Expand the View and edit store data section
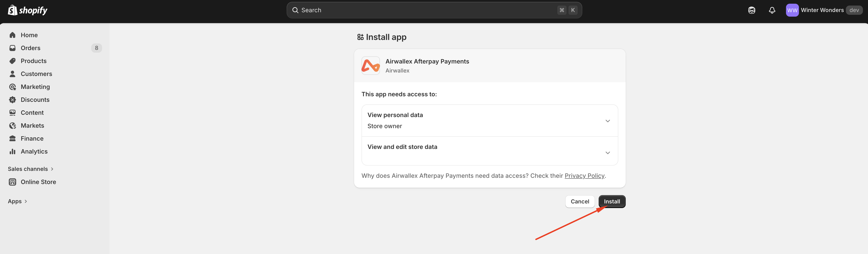Viewport: 868px width, 254px height. pyautogui.click(x=607, y=153)
